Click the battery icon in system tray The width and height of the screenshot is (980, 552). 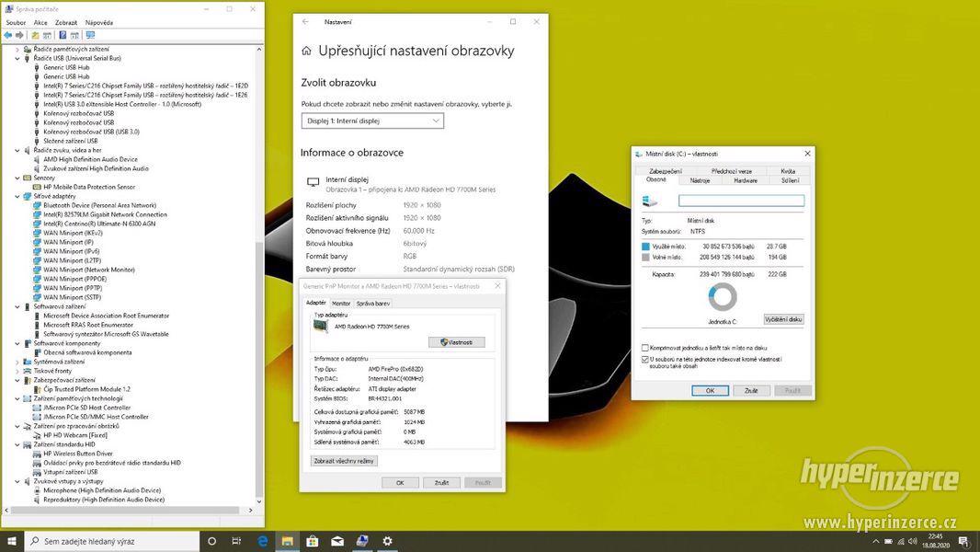pos(888,541)
